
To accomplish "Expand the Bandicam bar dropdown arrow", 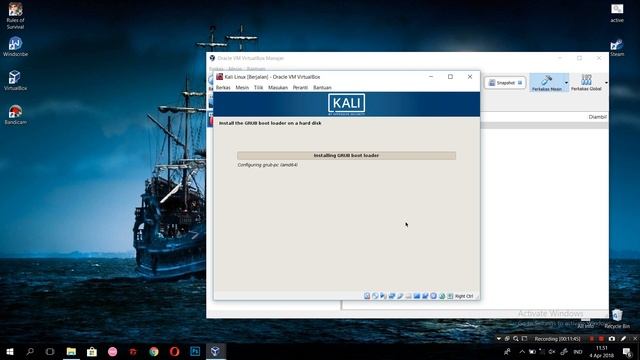I will (498, 339).
